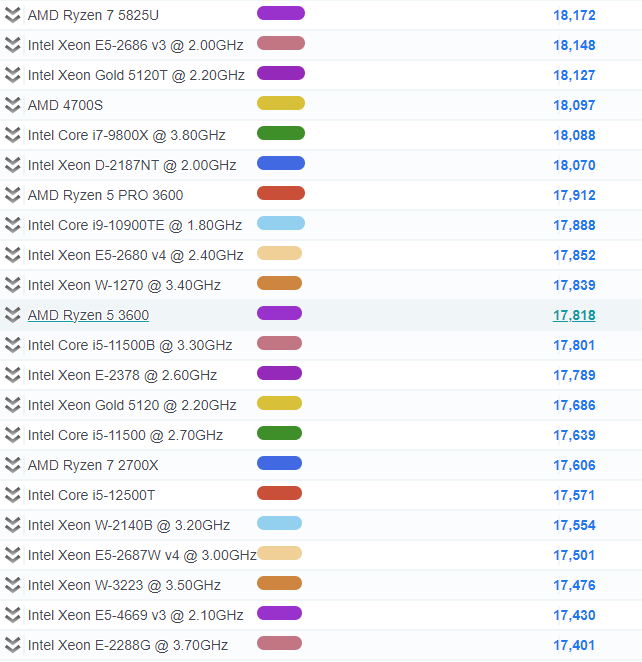Screen dimensions: 642x662
Task: Expand the Intel Core i9-10900TE row chevron
Action: 13,225
